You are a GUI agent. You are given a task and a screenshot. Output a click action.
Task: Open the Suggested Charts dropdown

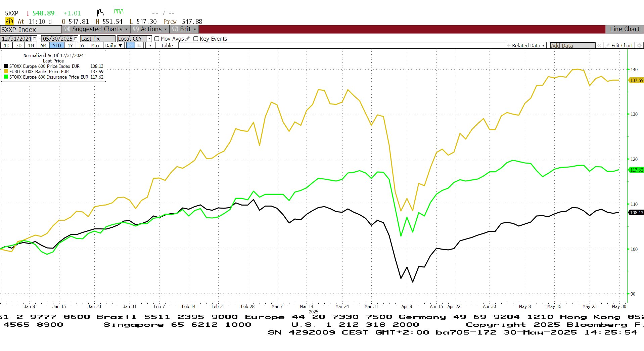(x=96, y=29)
